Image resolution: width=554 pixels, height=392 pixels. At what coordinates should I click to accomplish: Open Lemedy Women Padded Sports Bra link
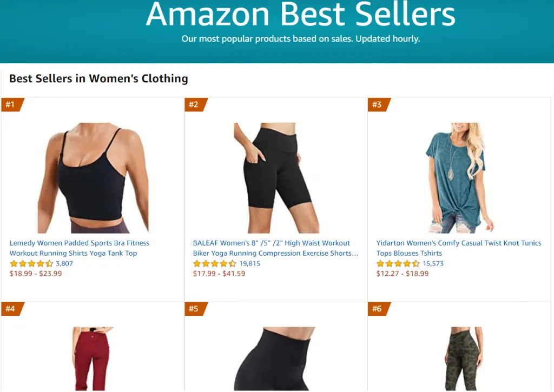(80, 248)
